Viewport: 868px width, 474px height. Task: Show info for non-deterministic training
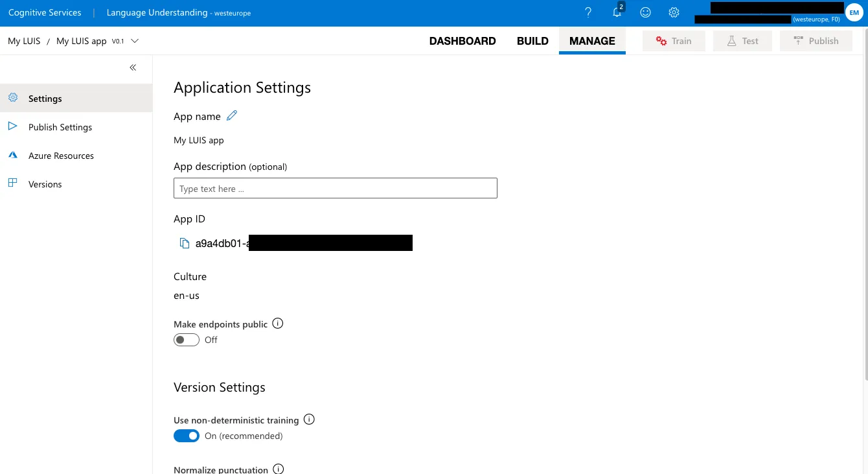[309, 420]
